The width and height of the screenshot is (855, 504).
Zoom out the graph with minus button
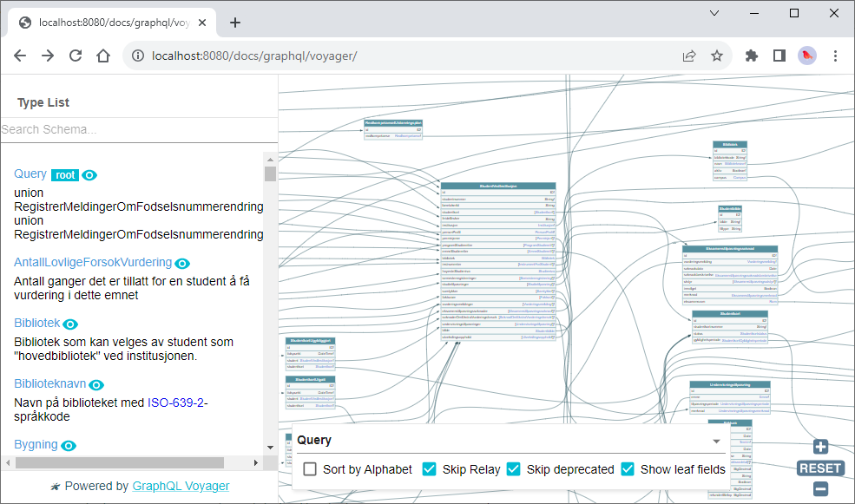click(820, 489)
